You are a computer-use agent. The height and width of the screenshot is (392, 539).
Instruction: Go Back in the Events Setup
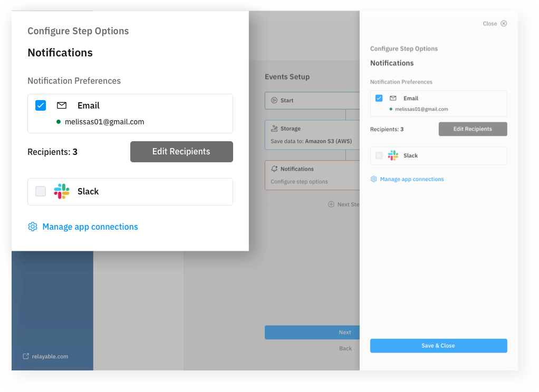(x=345, y=348)
